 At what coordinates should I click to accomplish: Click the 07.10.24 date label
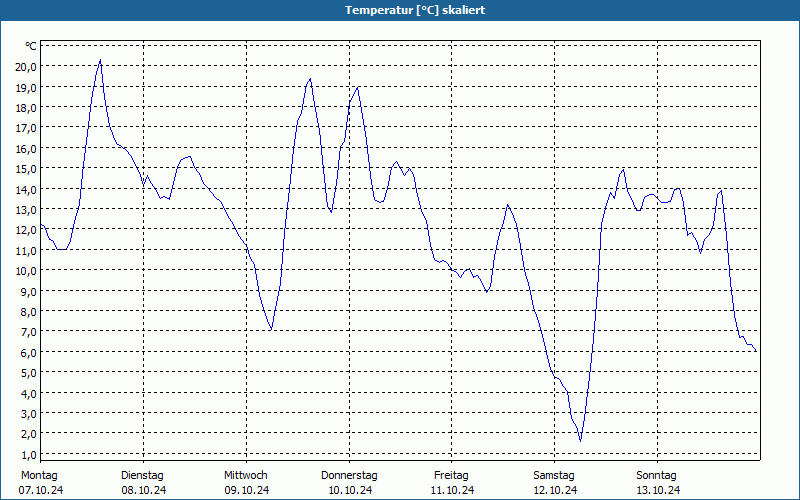41,490
